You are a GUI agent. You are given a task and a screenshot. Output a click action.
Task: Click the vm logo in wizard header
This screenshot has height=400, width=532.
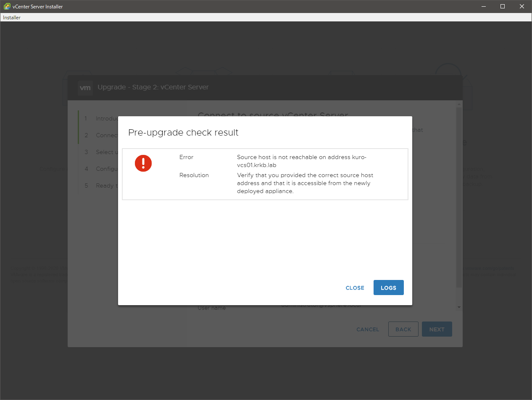85,88
